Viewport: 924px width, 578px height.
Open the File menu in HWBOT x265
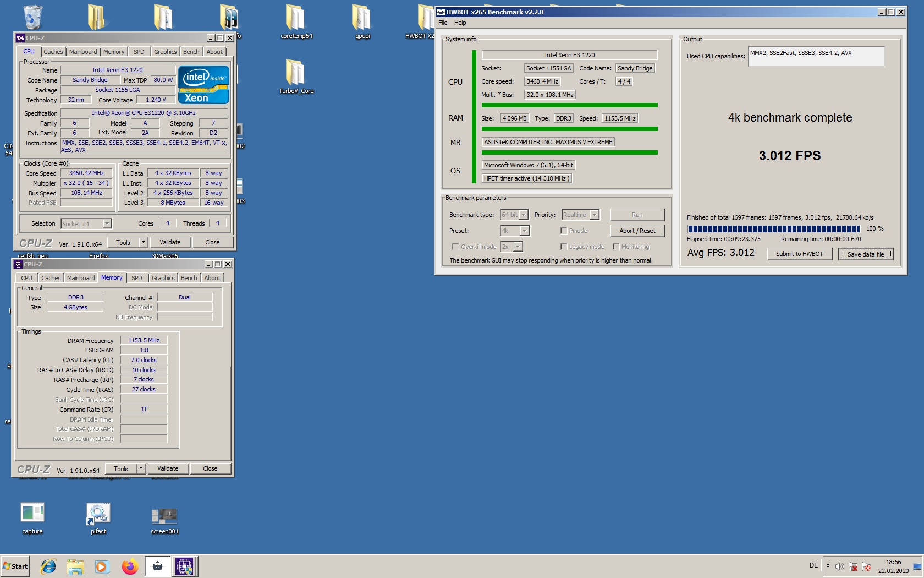[x=443, y=23]
